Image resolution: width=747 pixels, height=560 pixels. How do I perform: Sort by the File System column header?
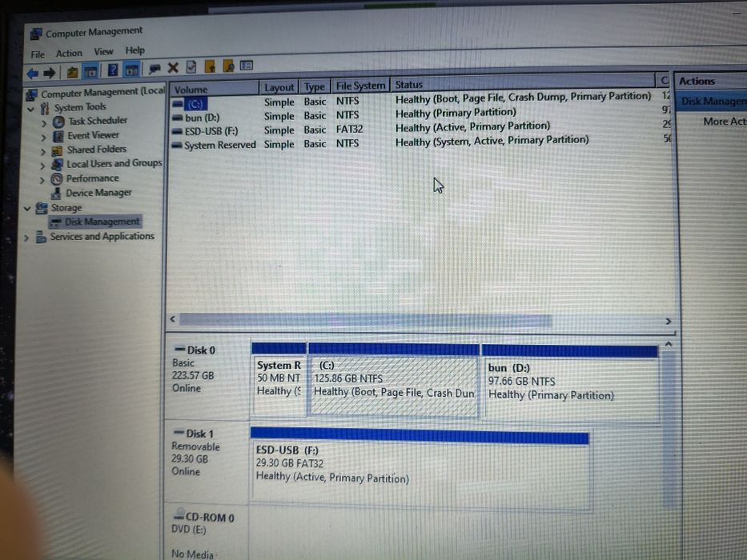point(360,86)
